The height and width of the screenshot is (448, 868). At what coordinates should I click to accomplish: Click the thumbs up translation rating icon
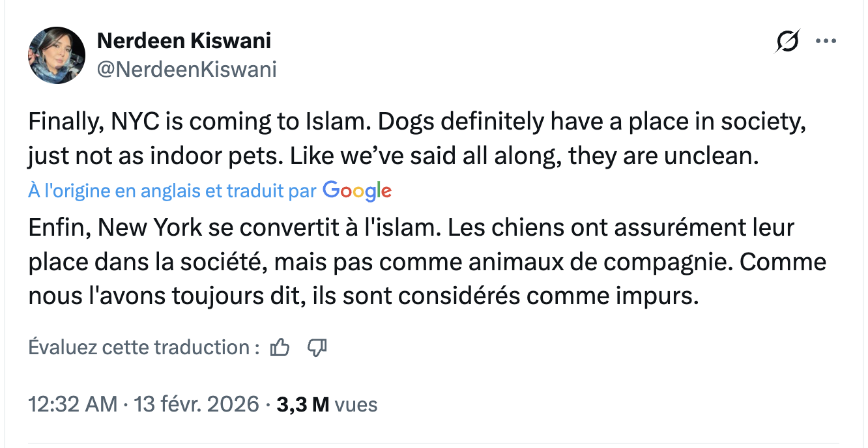pos(280,348)
